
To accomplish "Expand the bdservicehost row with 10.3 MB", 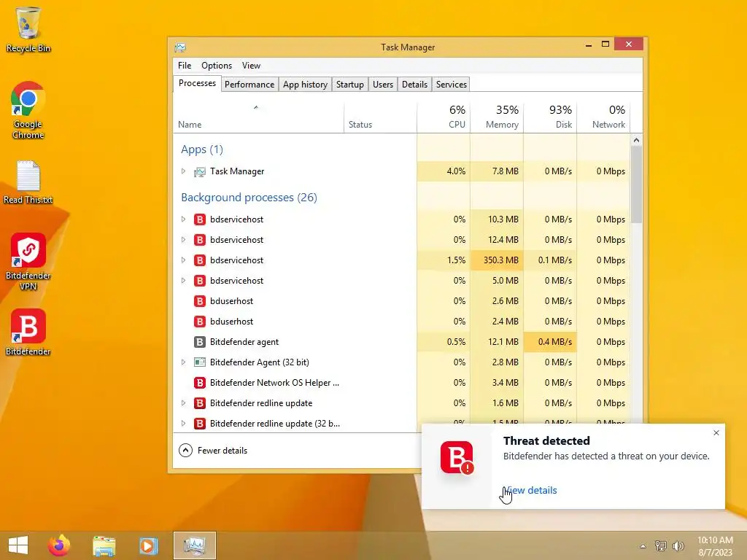I will point(183,219).
